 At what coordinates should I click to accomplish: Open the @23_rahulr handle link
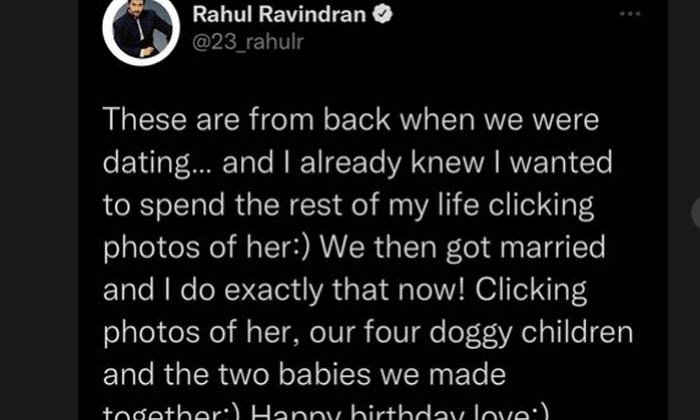pyautogui.click(x=248, y=42)
